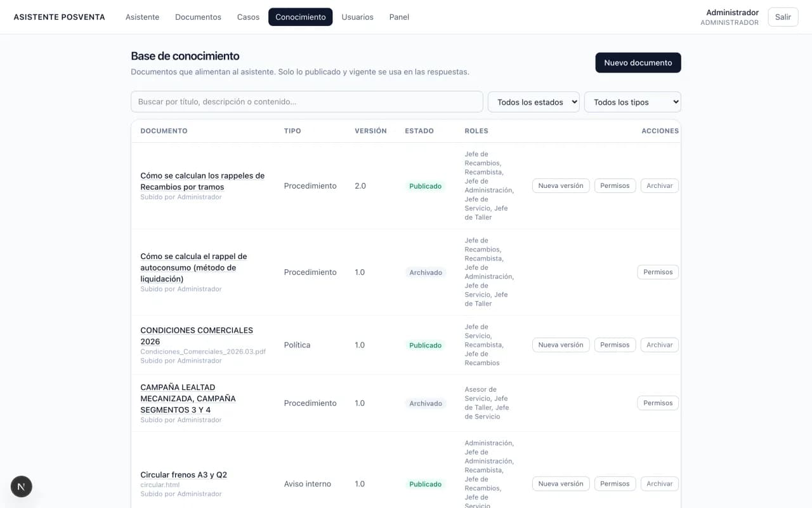Open Permisos for Condiciones Comerciales 2026
Viewport: 812px width, 508px height.
[615, 345]
